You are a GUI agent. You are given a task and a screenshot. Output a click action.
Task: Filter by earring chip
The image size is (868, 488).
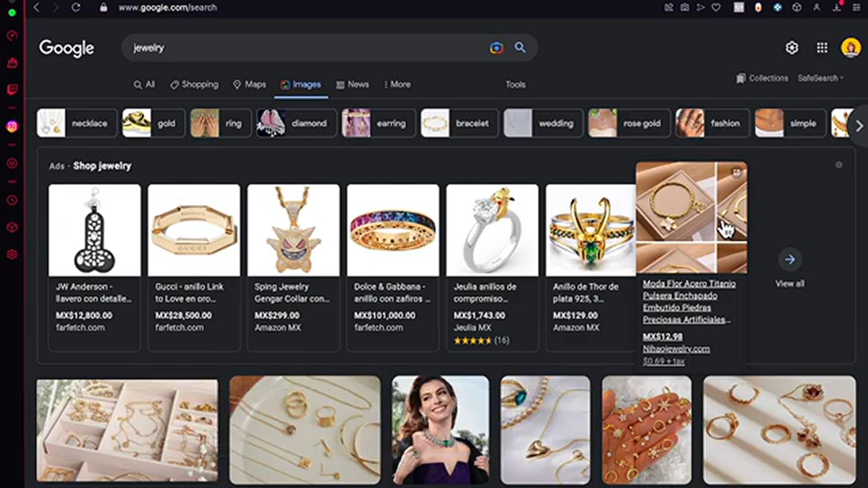click(x=378, y=123)
